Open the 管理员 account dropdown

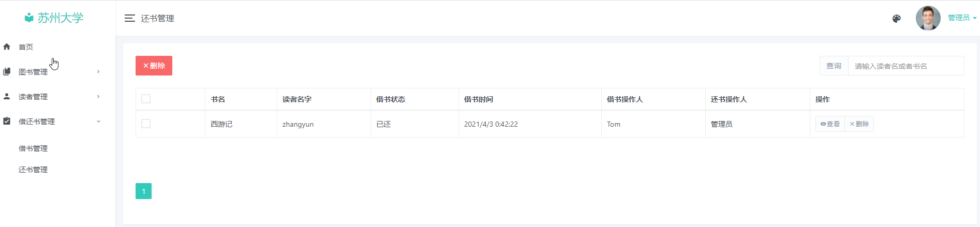962,18
